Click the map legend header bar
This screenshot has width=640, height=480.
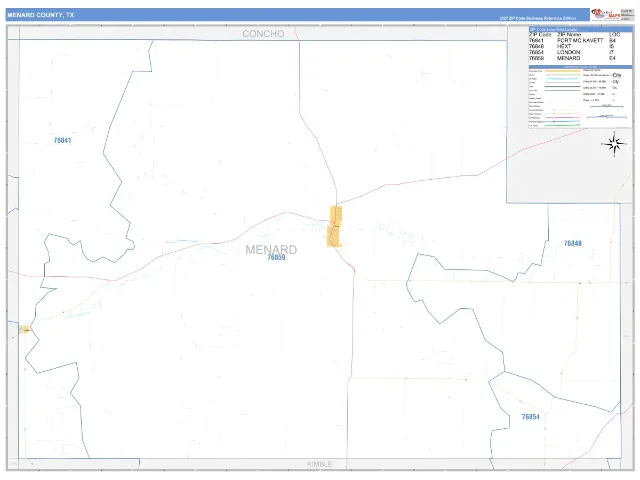(580, 67)
